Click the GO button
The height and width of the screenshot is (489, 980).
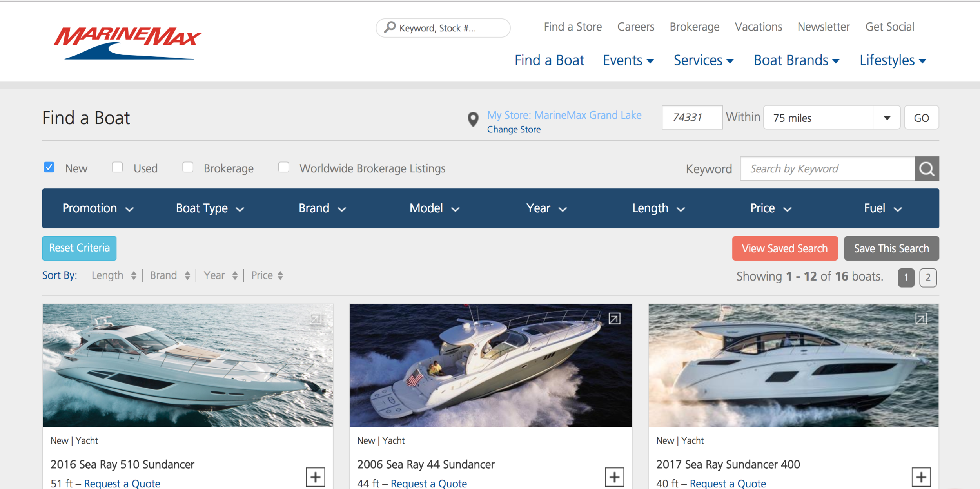[921, 118]
